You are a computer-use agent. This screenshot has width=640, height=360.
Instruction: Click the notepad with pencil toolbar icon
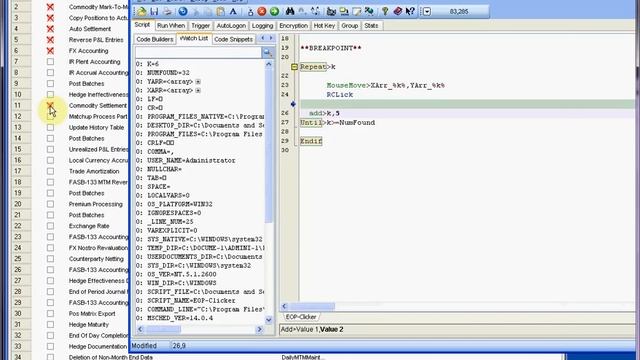[x=357, y=11]
